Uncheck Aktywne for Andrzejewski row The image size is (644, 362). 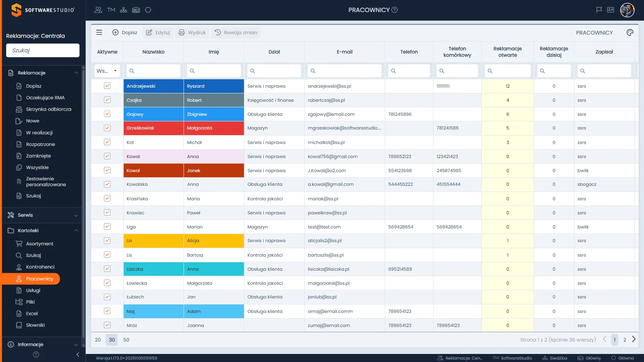[x=107, y=86]
